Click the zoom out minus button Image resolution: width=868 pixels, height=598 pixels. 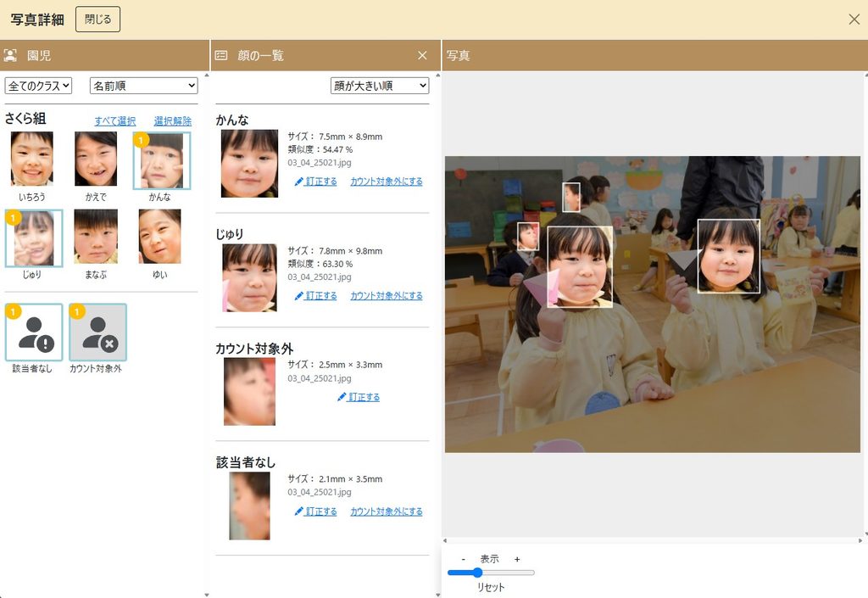coord(464,559)
